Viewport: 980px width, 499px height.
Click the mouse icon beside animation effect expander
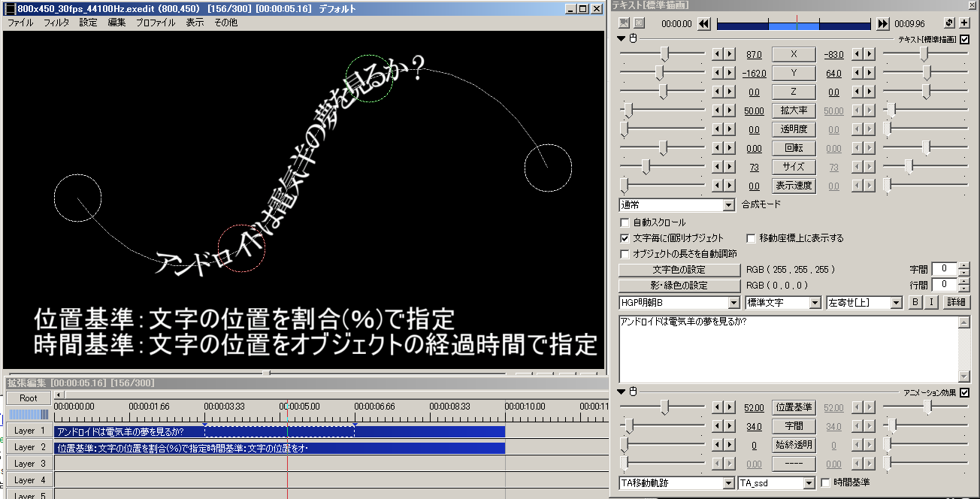click(x=633, y=392)
